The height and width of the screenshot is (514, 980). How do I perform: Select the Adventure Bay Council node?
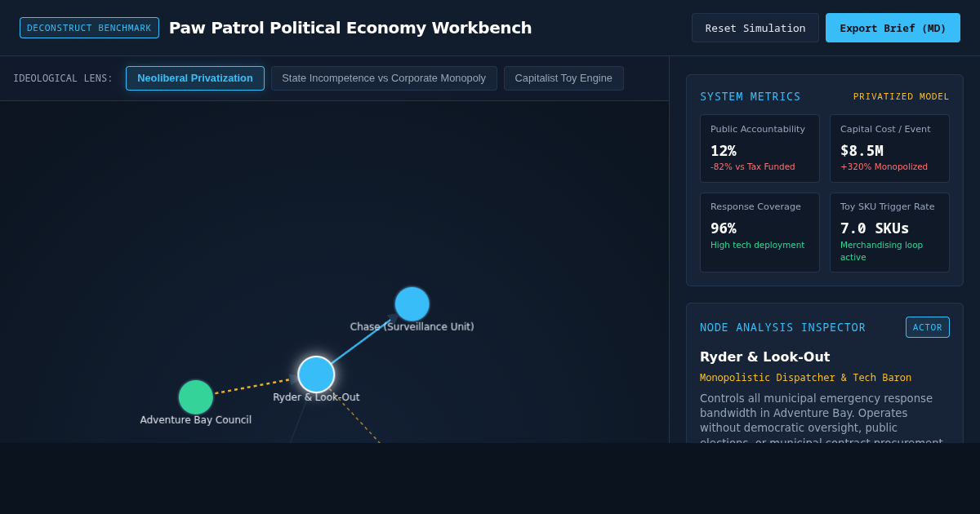click(x=196, y=397)
